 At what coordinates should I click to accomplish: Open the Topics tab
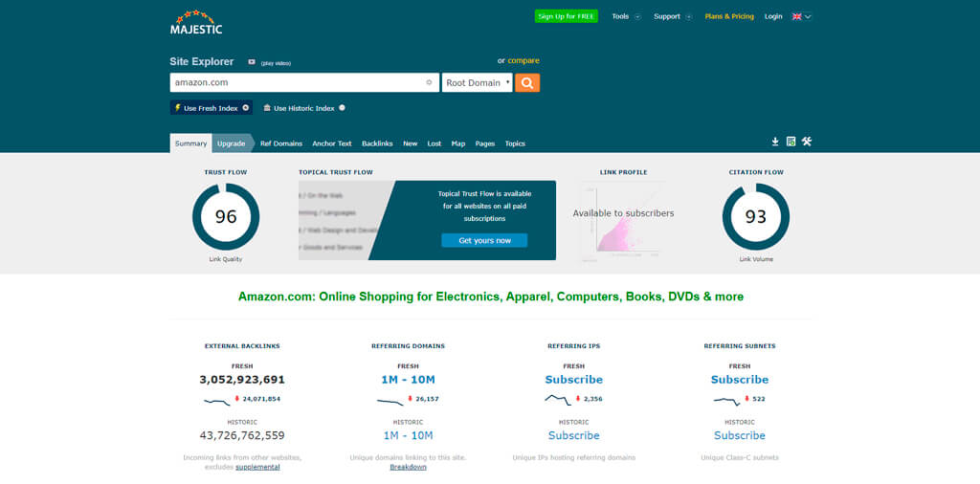tap(515, 143)
